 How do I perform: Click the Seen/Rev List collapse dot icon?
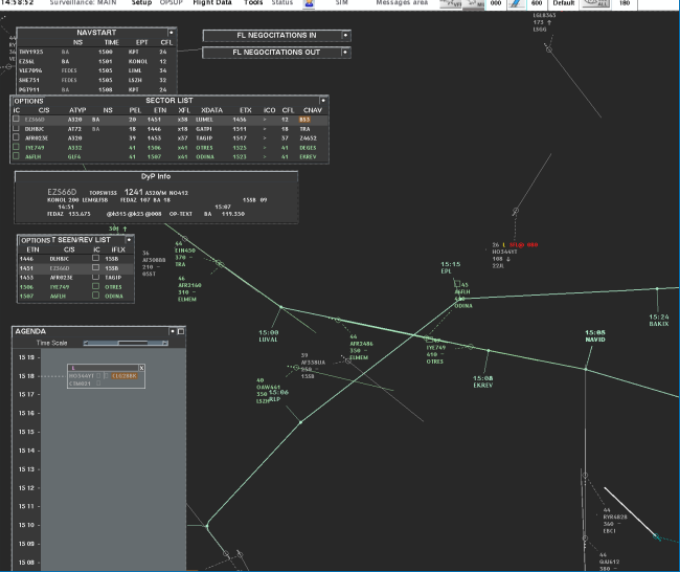point(129,240)
